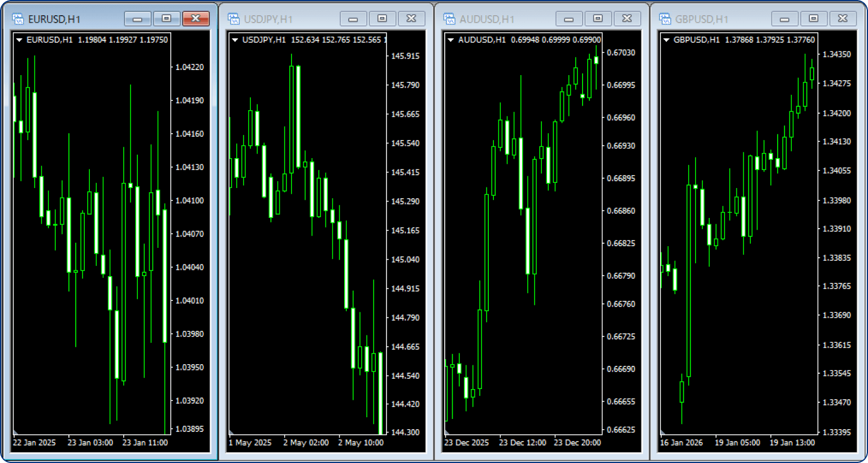The height and width of the screenshot is (463, 868).
Task: Click the chart shift marker in EURUSD chart
Action: (16, 433)
